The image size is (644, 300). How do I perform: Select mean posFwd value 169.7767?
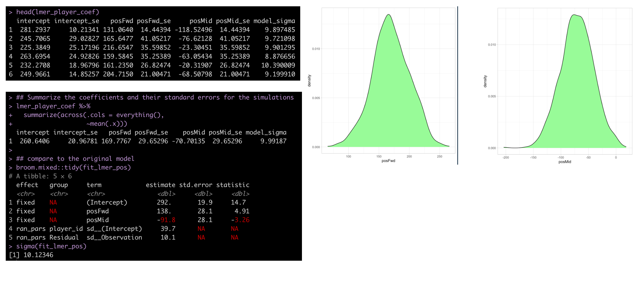[x=116, y=141]
